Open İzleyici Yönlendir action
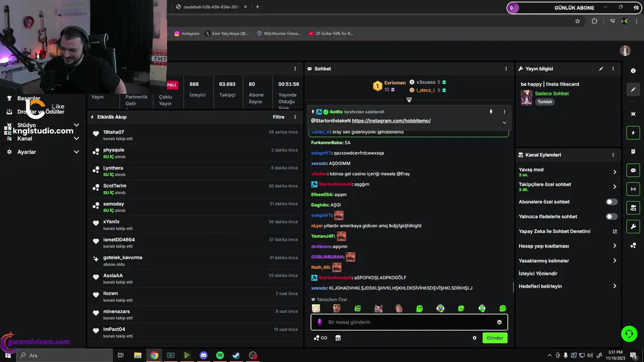The image size is (644, 362). coord(538,274)
